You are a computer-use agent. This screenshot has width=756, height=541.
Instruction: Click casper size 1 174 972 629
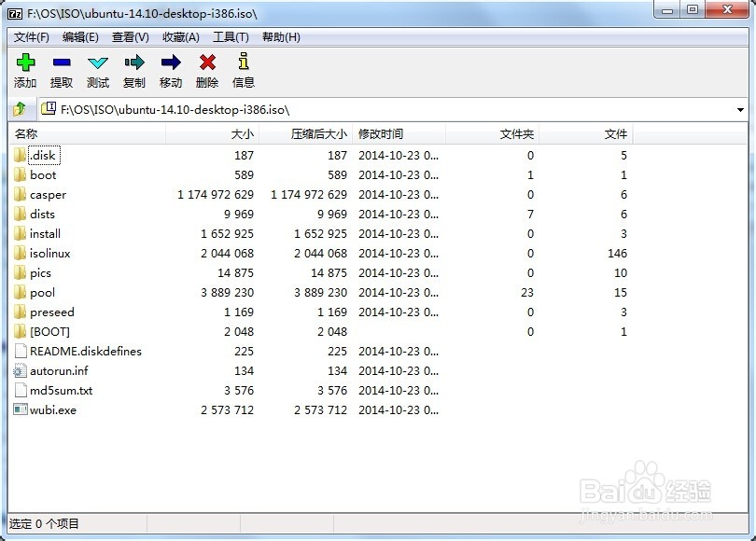[x=216, y=195]
